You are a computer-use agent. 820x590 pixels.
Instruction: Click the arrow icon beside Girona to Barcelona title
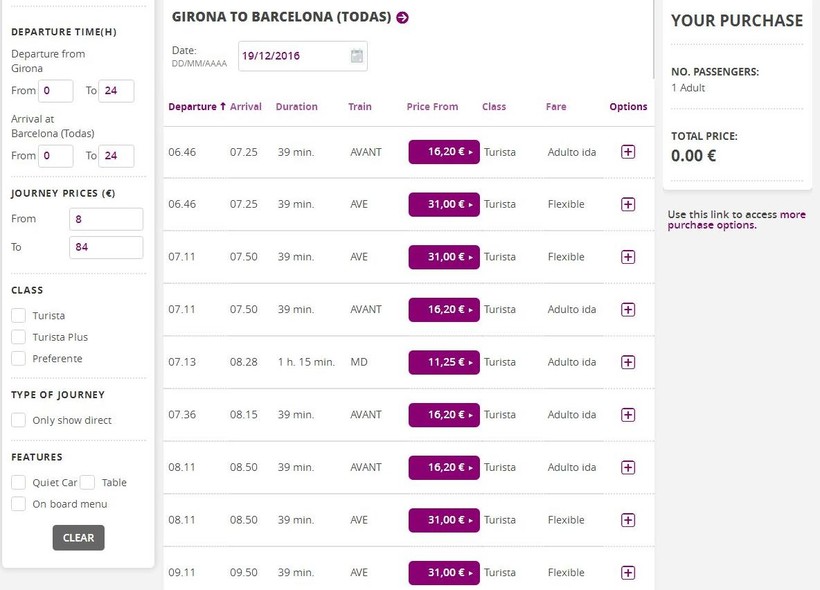coord(402,17)
